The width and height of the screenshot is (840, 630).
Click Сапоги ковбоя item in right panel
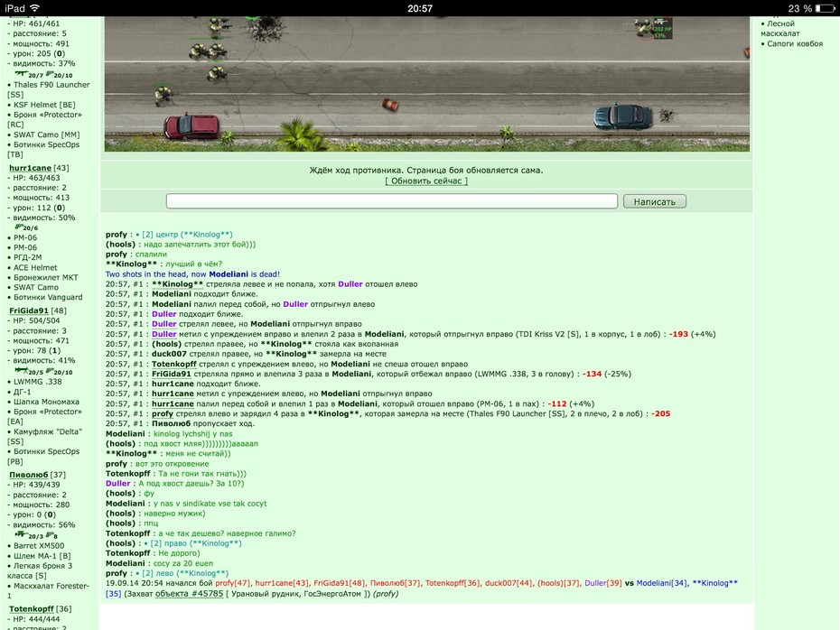coord(795,44)
